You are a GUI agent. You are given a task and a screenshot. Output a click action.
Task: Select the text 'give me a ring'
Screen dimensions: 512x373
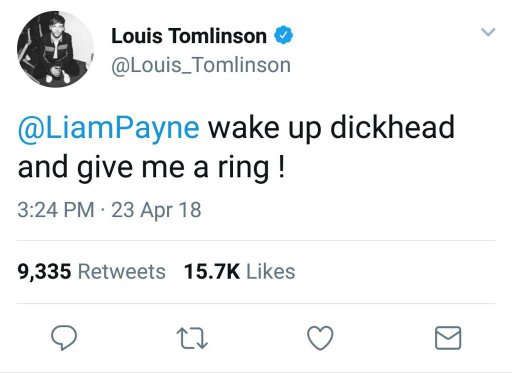coord(173,168)
